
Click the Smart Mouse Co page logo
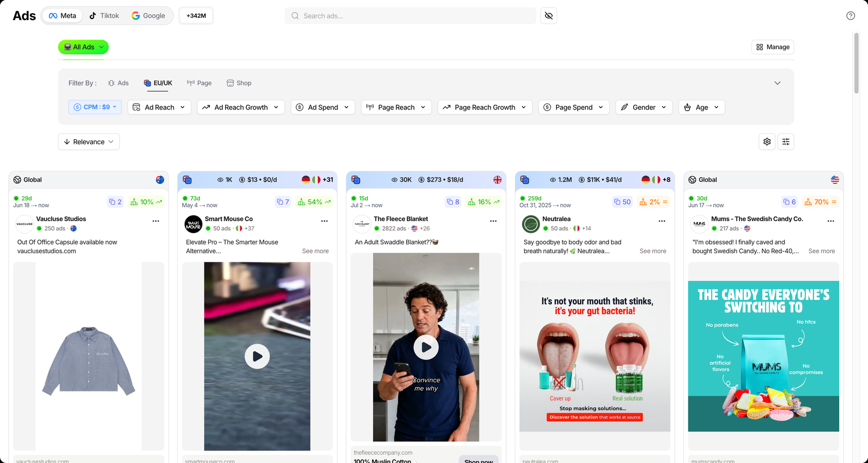194,224
